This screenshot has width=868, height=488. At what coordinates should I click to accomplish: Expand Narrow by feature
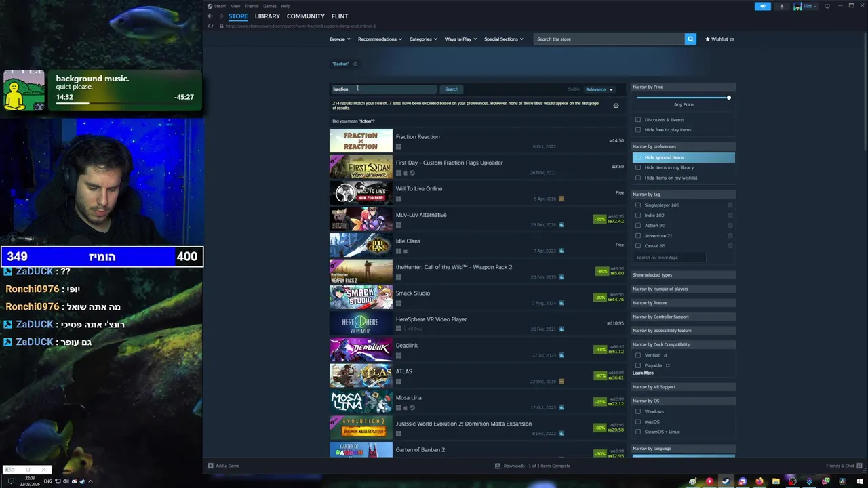coord(684,303)
